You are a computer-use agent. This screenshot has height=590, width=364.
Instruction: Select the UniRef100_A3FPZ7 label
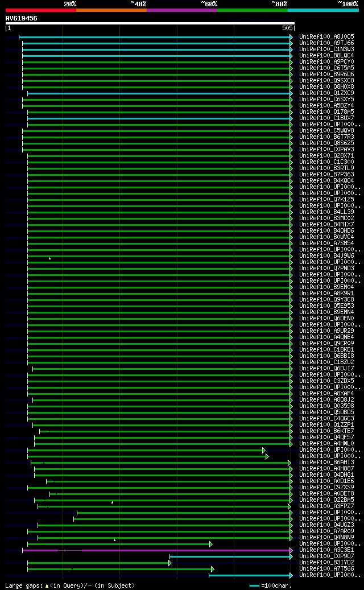326,506
